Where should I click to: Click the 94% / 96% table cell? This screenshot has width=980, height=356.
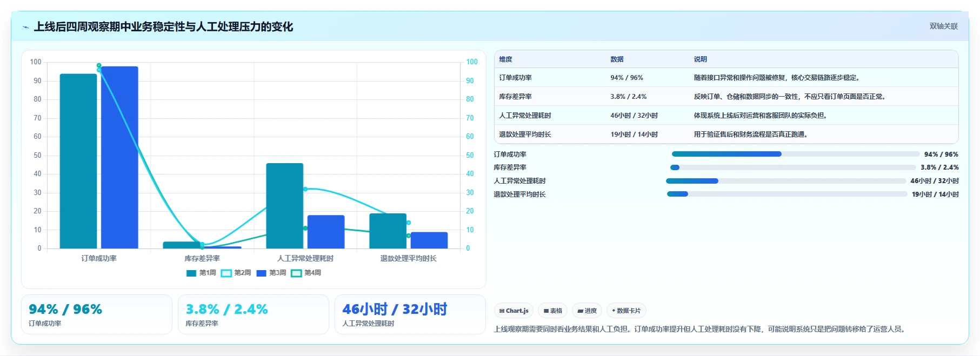[x=626, y=78]
